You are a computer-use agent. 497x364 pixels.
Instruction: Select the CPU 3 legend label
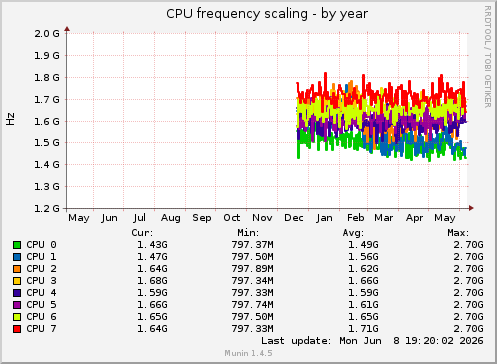click(41, 281)
